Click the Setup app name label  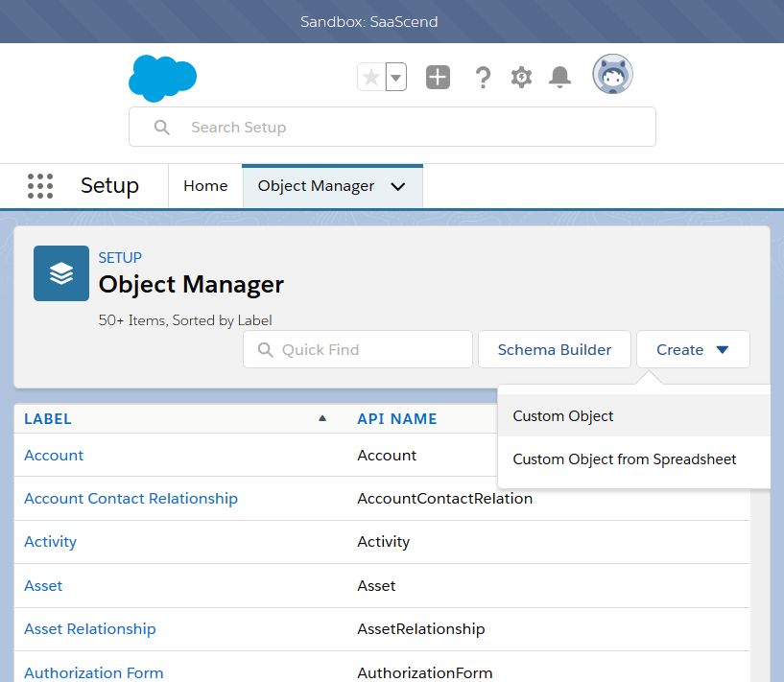[109, 186]
